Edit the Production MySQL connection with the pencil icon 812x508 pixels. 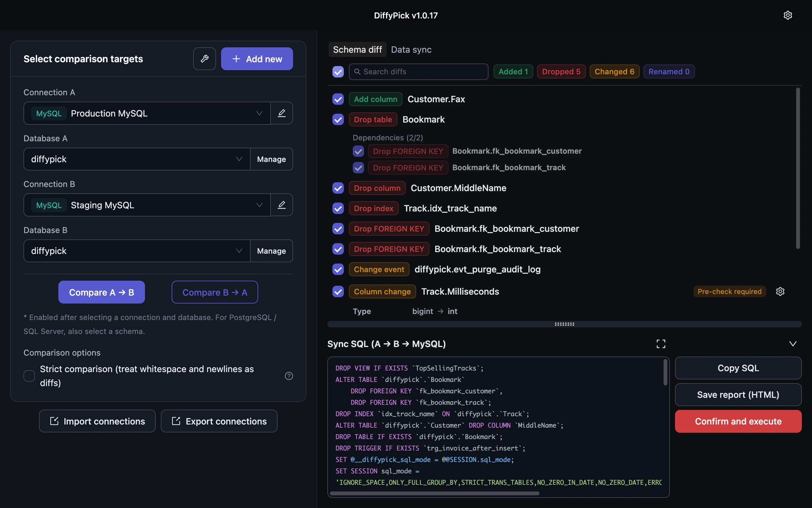coord(282,113)
